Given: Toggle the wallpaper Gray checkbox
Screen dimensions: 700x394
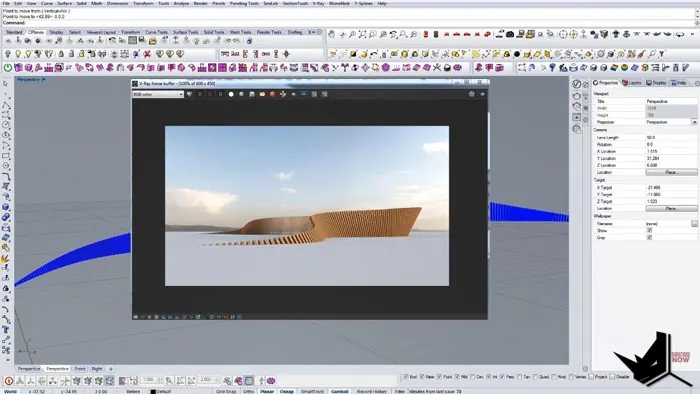Looking at the screenshot, I should coord(650,237).
